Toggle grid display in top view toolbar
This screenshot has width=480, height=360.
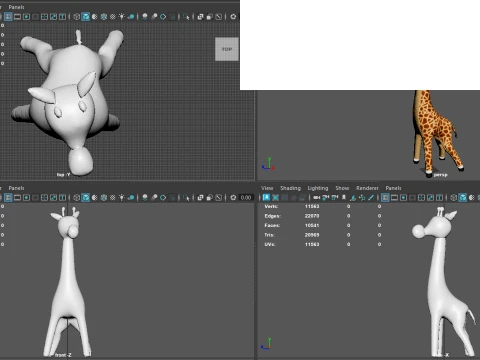coord(8,17)
